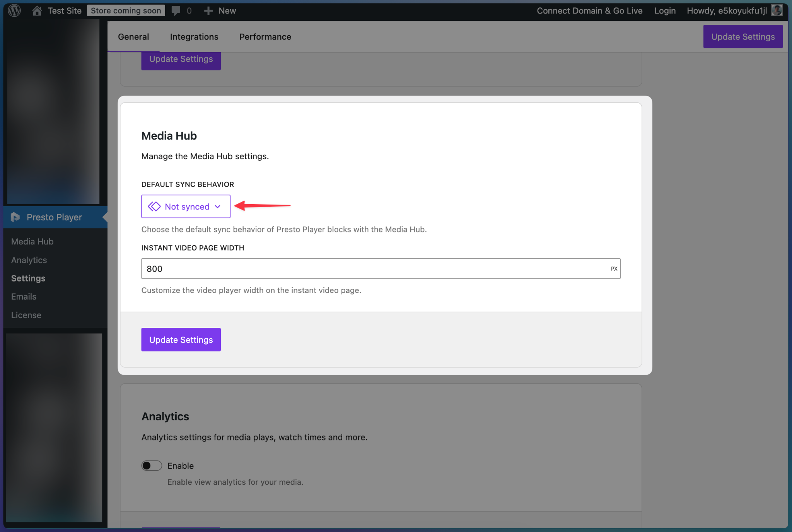
Task: Select the General tab
Action: click(x=133, y=37)
